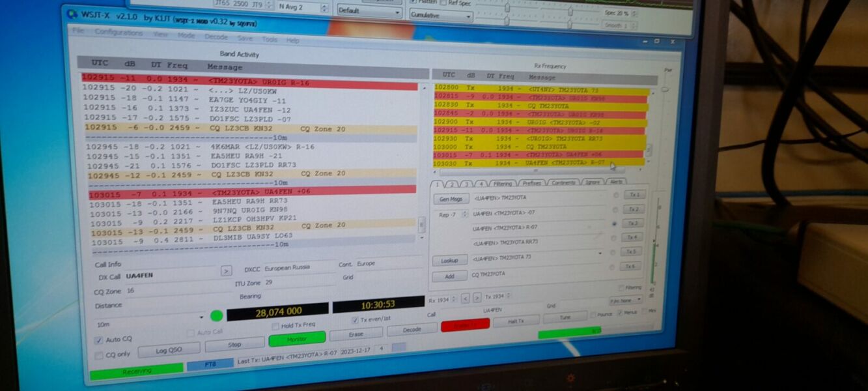Screen dimensions: 868x391
Task: Click the red Enable Tx button
Action: (466, 325)
